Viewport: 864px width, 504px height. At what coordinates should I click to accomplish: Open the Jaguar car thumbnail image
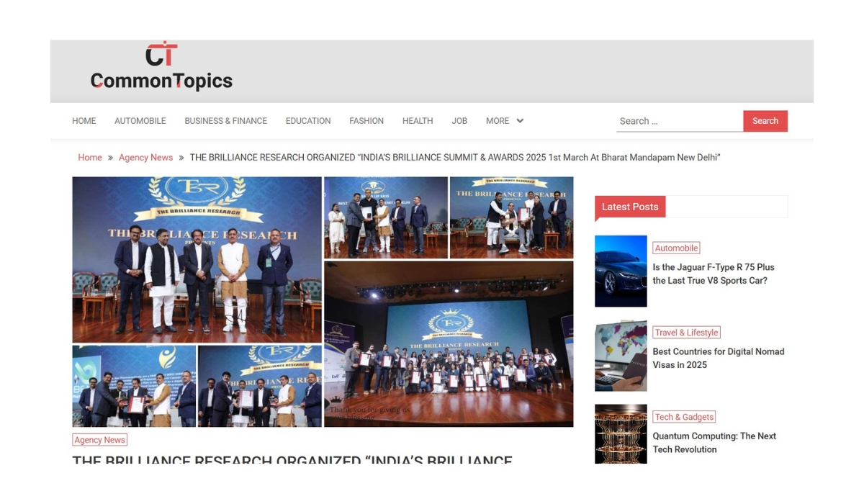click(x=621, y=271)
